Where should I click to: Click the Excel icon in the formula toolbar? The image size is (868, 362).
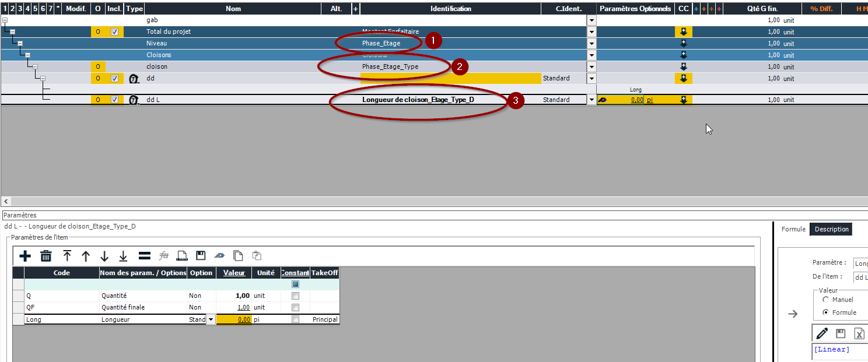(x=859, y=333)
